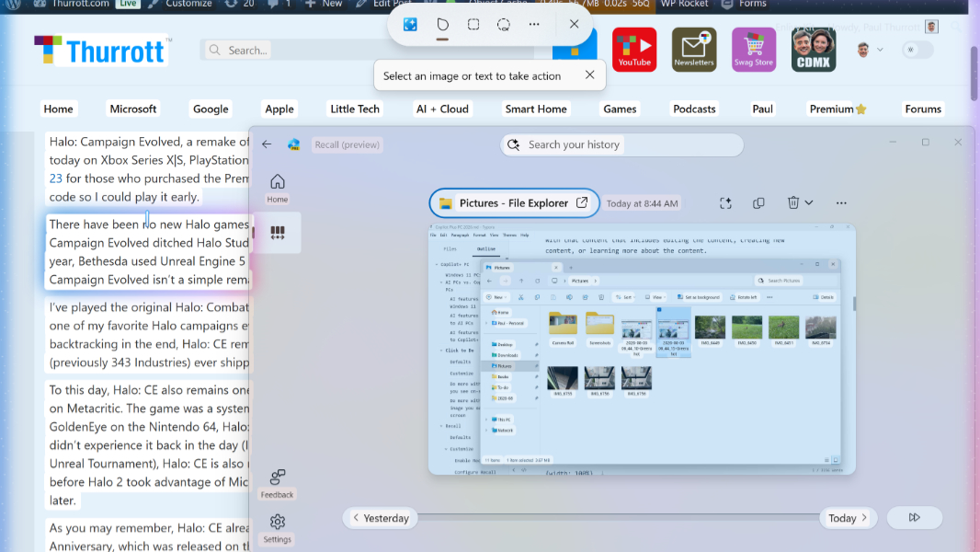The height and width of the screenshot is (552, 980).
Task: Copy the snapshot using the copy icon
Action: click(758, 203)
